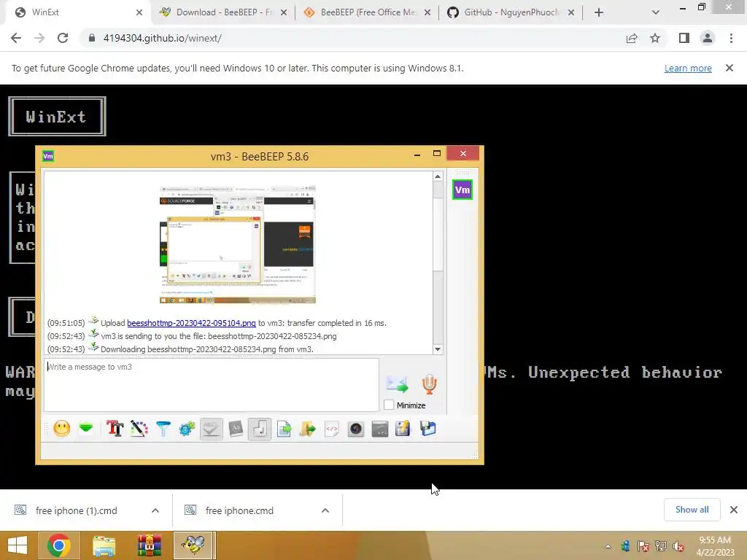Open the Action Center flag tray icon
Screen dimensions: 747x560
pos(643,546)
